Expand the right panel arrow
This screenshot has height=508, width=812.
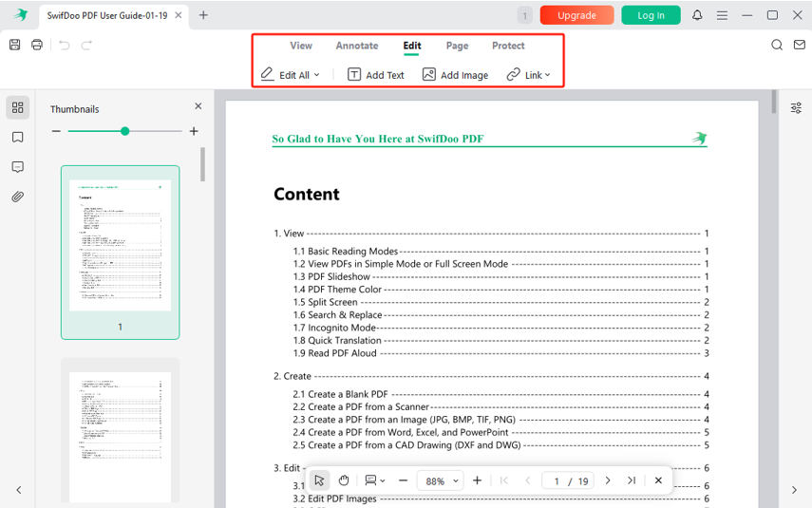click(794, 490)
